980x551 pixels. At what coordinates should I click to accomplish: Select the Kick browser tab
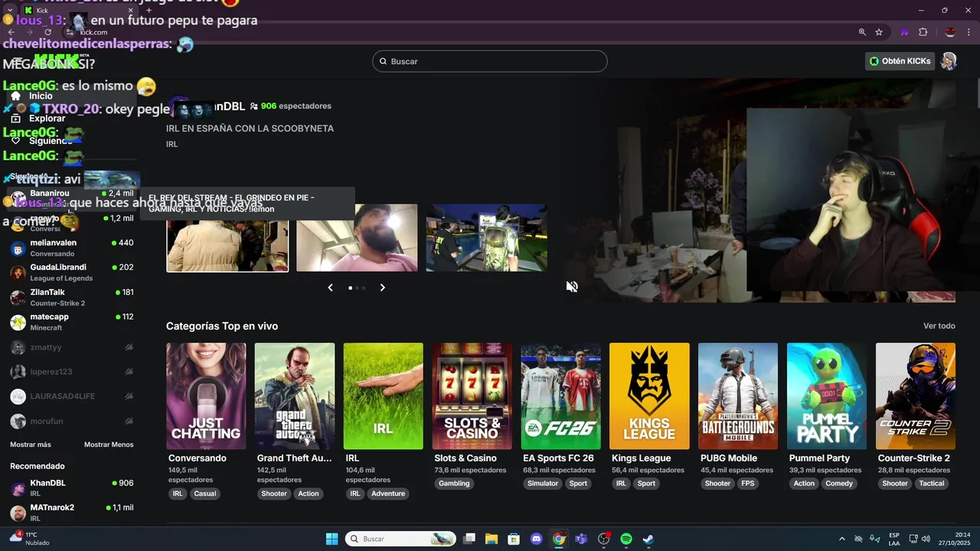click(79, 11)
